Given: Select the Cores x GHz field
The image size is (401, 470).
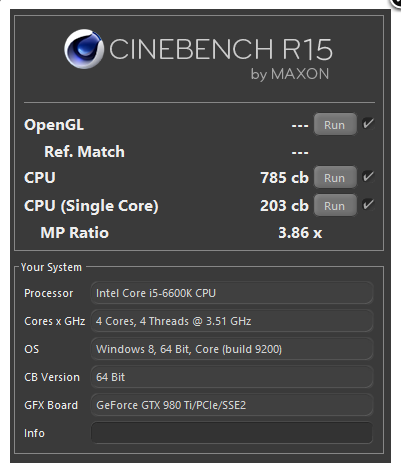Looking at the screenshot, I should (x=232, y=321).
